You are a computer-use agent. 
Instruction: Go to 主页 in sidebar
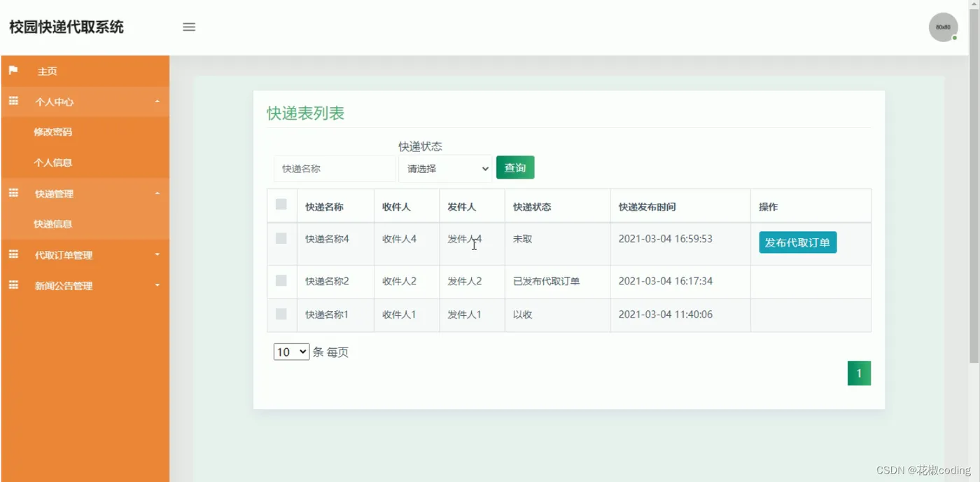(48, 71)
